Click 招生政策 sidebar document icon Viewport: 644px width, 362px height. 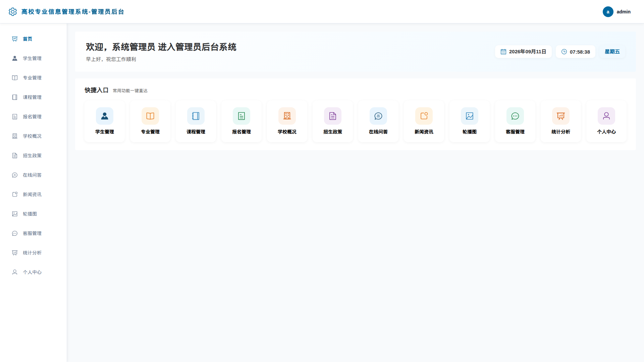pyautogui.click(x=15, y=156)
